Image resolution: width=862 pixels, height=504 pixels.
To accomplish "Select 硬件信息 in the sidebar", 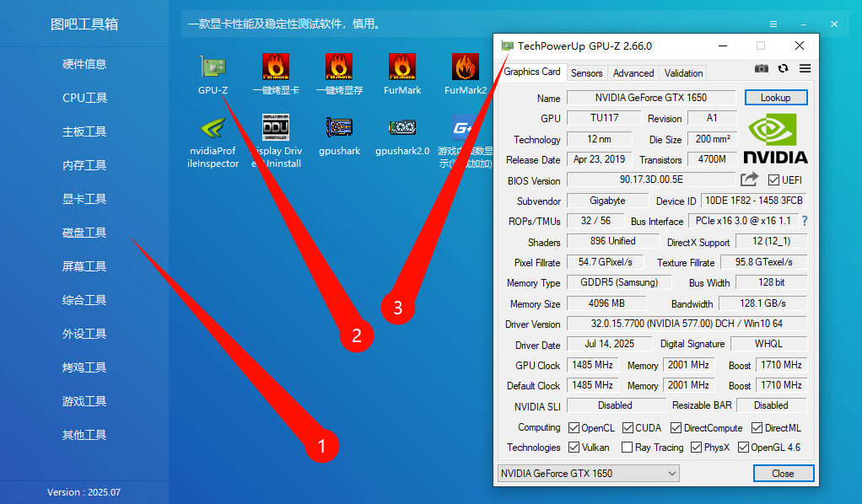I will click(x=84, y=64).
